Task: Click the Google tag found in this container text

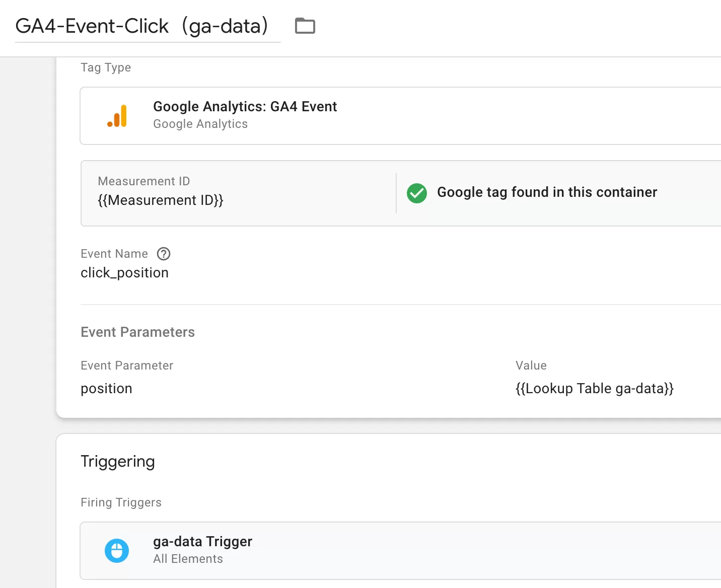Action: click(547, 192)
